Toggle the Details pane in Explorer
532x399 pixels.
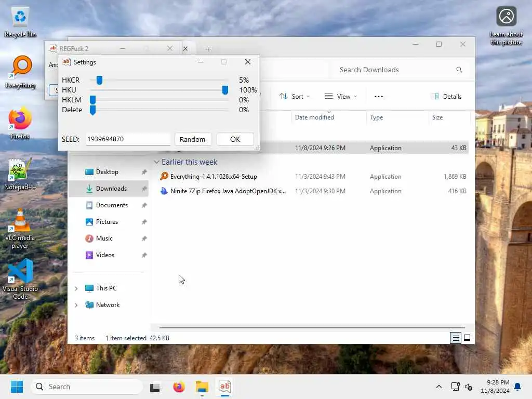446,96
